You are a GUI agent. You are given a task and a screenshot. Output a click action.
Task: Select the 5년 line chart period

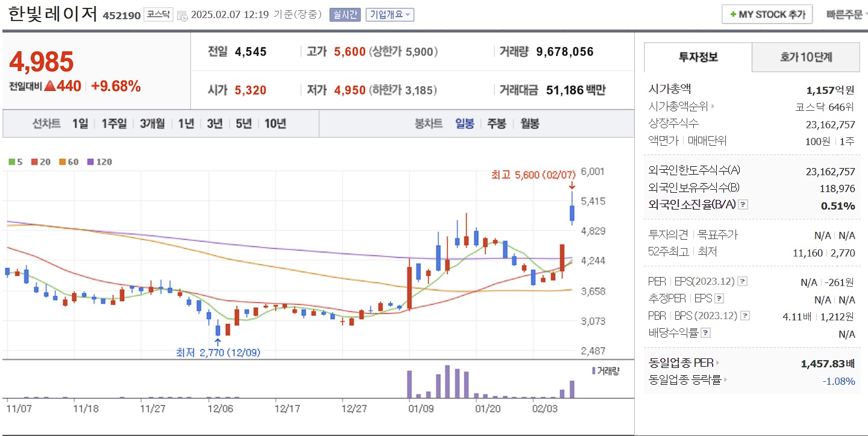243,123
